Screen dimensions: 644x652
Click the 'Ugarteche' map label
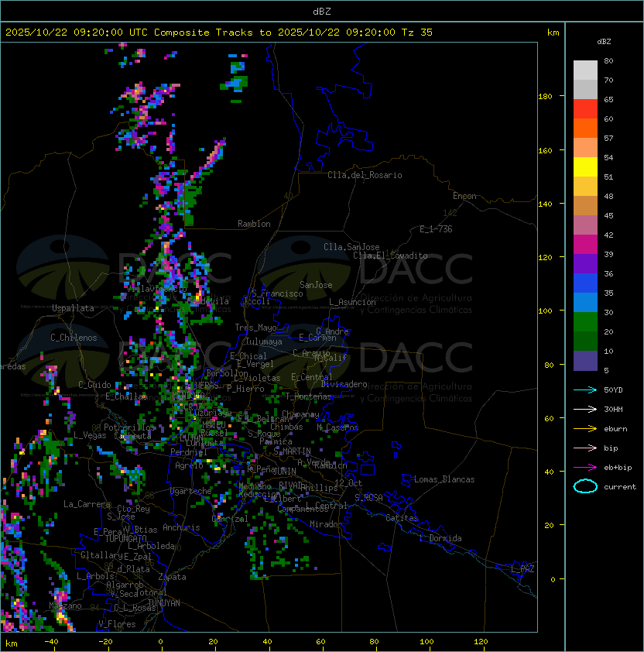pos(191,491)
